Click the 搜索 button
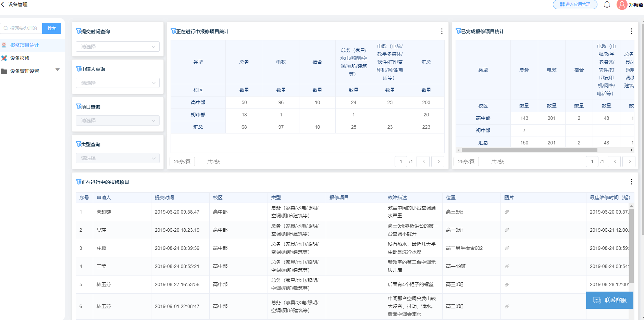The width and height of the screenshot is (644, 320). [52, 28]
